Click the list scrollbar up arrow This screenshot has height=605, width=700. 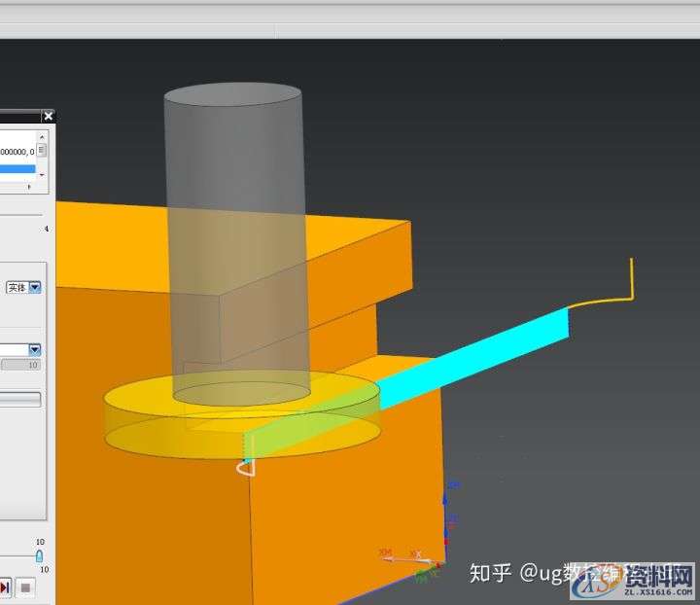[43, 137]
